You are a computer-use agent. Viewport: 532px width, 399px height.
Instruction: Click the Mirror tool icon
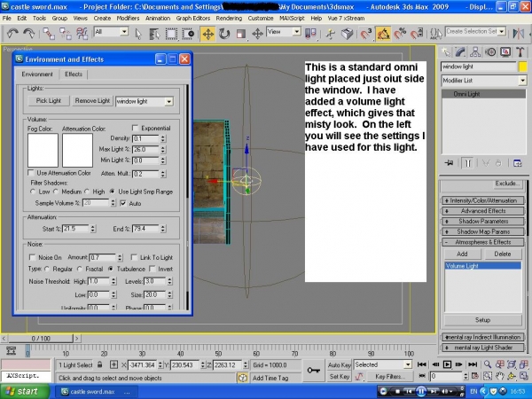click(518, 34)
